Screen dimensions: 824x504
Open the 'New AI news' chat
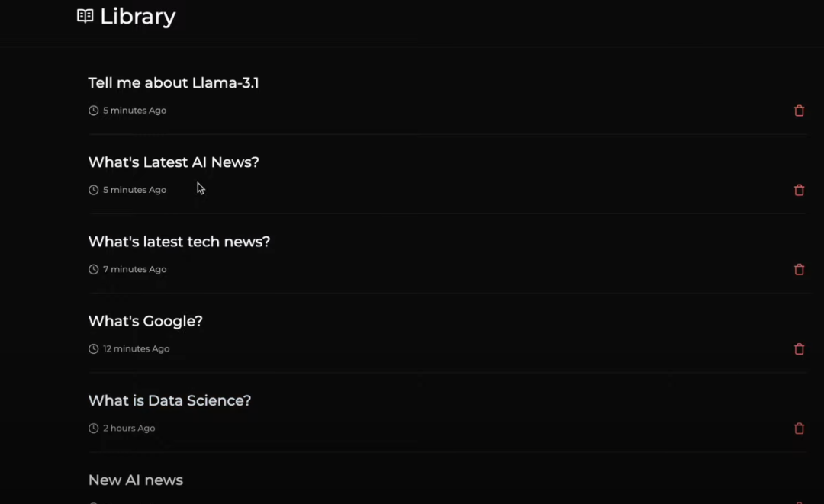point(136,480)
